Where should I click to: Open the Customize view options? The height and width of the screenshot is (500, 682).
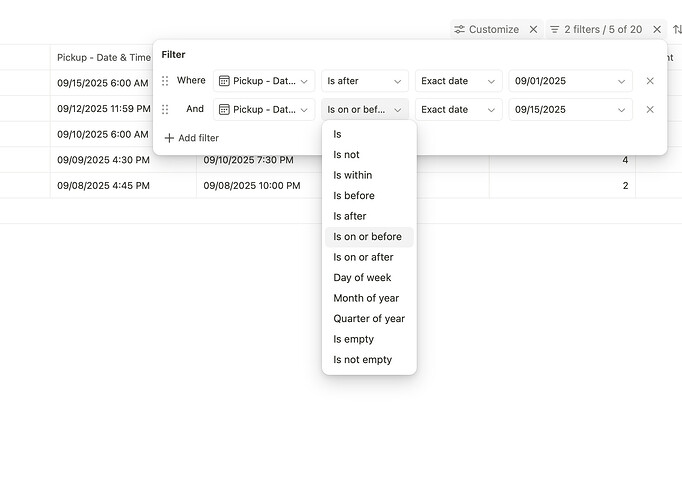[486, 30]
